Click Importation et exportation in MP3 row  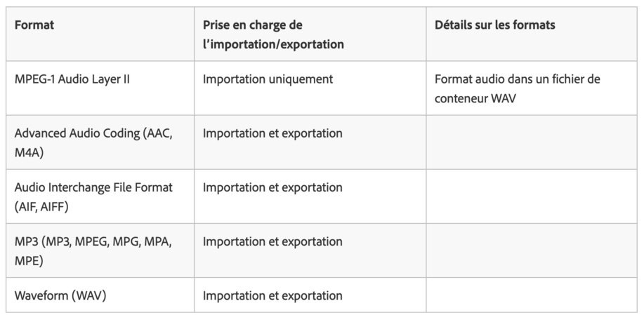(x=272, y=241)
